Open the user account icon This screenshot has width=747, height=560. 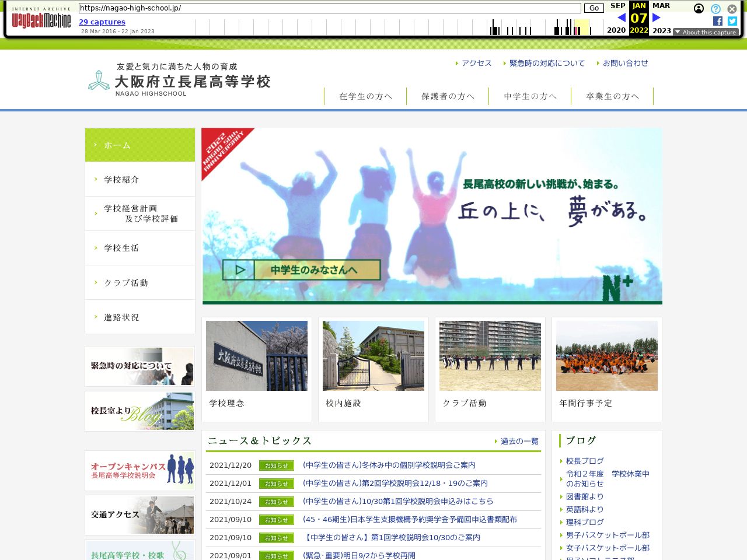pyautogui.click(x=699, y=9)
